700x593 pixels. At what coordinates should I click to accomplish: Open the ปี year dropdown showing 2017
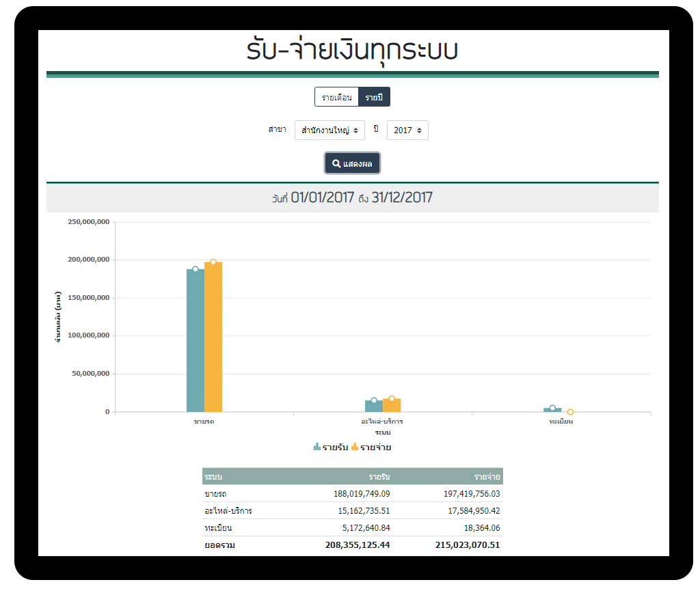pos(407,130)
